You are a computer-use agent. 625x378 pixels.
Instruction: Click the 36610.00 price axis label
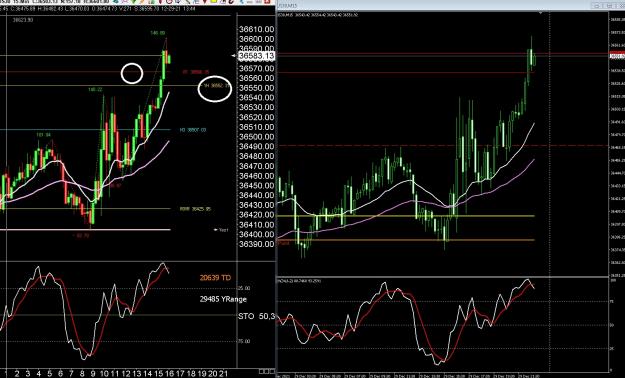coord(257,30)
